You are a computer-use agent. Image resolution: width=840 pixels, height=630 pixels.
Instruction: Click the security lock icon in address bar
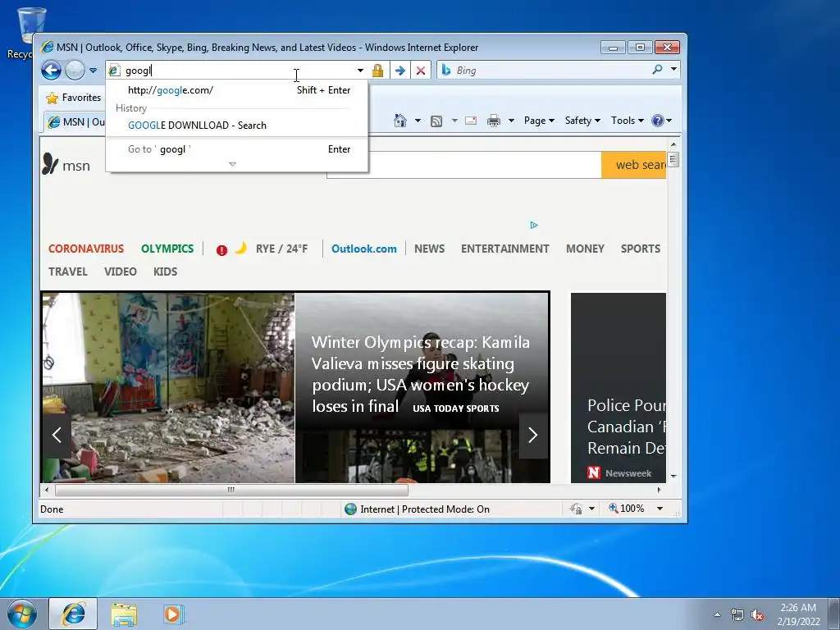[377, 71]
